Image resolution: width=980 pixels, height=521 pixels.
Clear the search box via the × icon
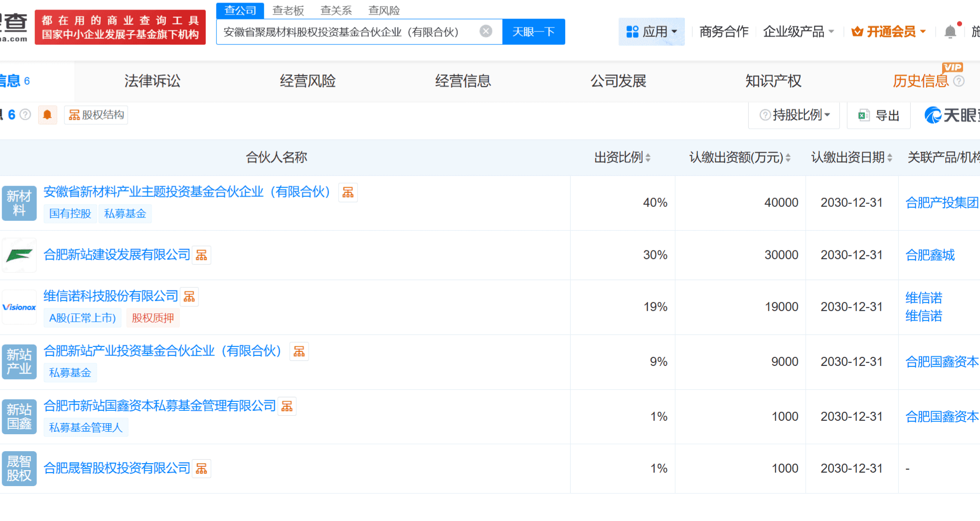(x=486, y=31)
